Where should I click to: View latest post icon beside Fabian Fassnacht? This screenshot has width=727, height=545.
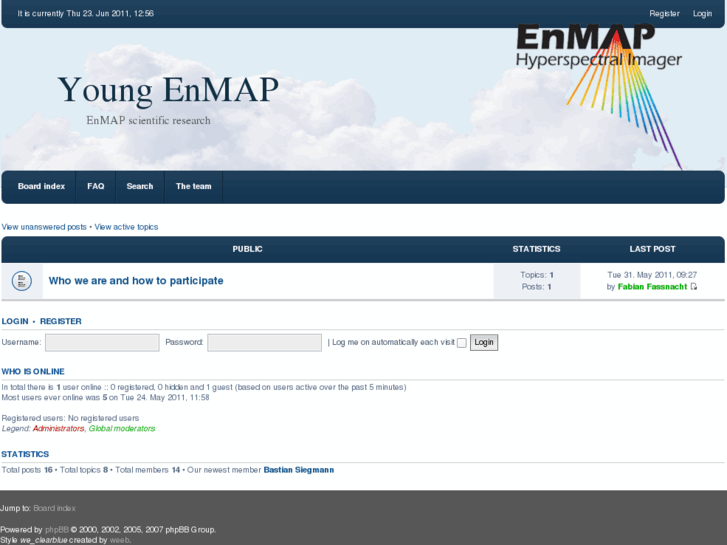coord(694,287)
